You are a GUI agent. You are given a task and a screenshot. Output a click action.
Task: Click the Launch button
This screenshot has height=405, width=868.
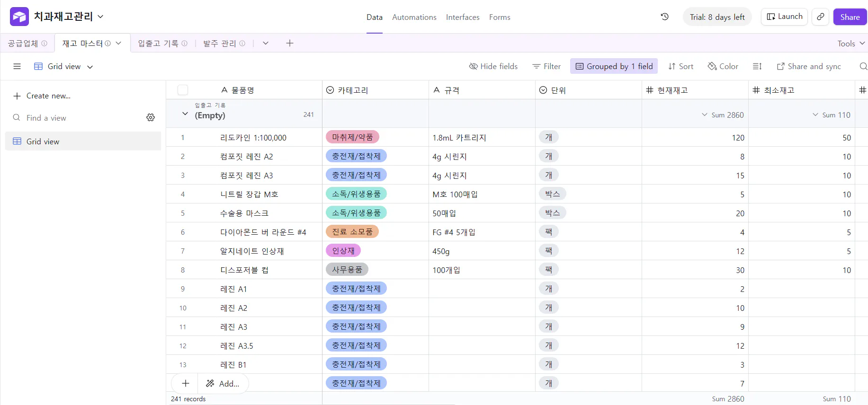pyautogui.click(x=784, y=17)
